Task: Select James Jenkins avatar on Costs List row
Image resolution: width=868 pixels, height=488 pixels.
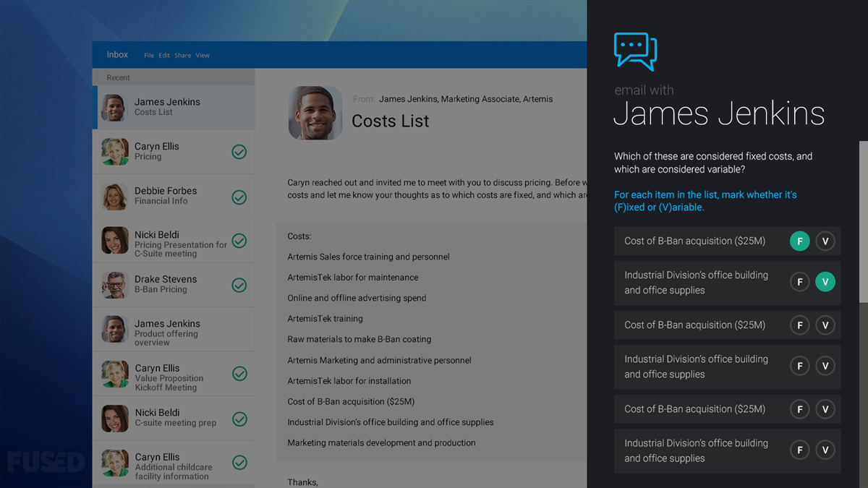Action: [x=114, y=108]
